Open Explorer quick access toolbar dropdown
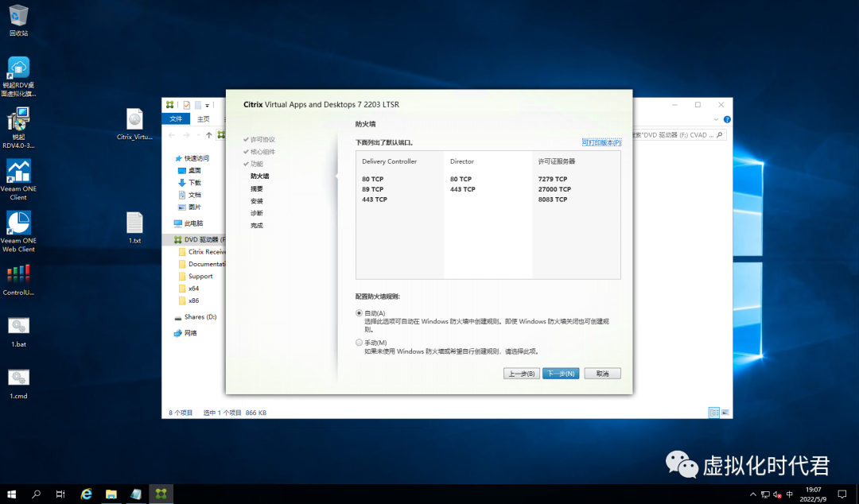 207,105
